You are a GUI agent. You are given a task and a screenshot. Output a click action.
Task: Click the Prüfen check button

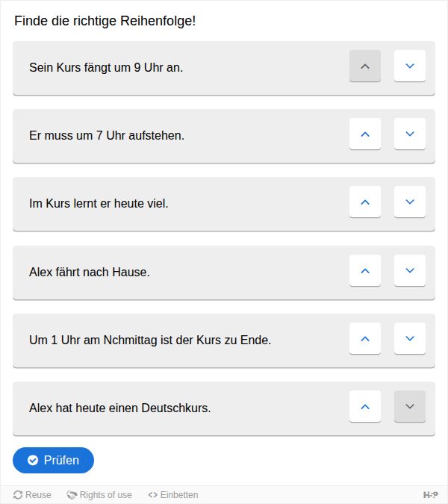(53, 460)
